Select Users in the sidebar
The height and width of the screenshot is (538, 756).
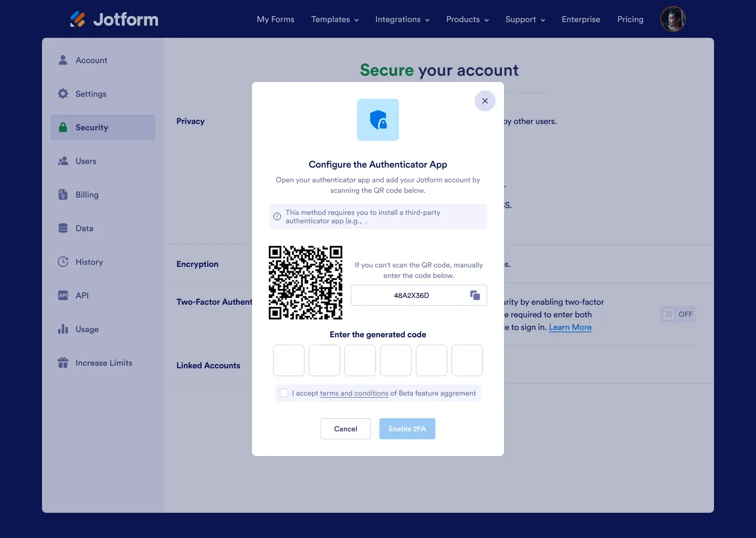[x=103, y=161]
